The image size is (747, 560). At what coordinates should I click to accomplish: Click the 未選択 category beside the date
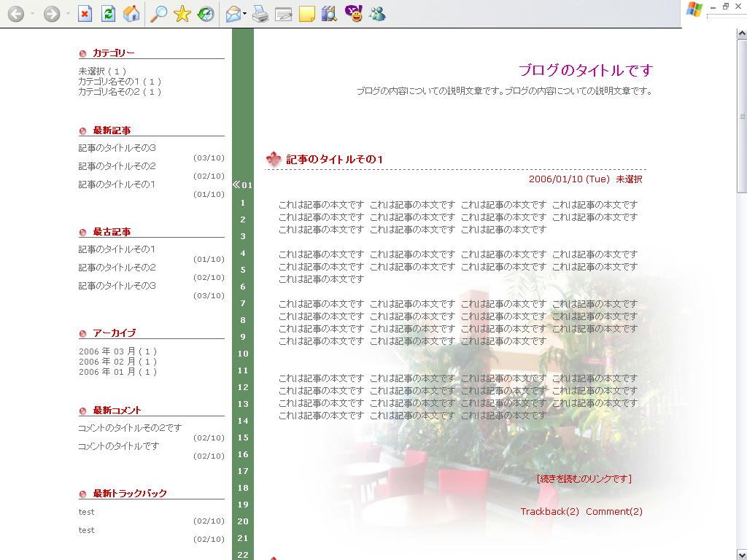(629, 179)
